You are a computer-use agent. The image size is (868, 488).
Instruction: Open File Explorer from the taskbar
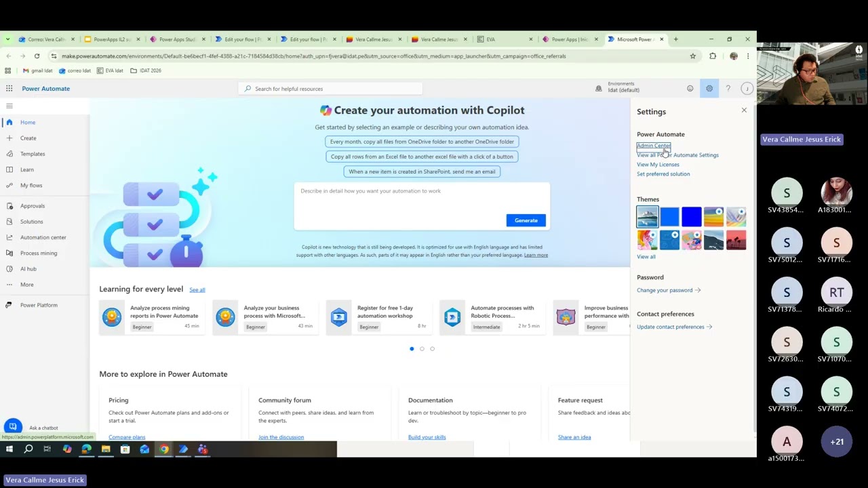click(106, 449)
